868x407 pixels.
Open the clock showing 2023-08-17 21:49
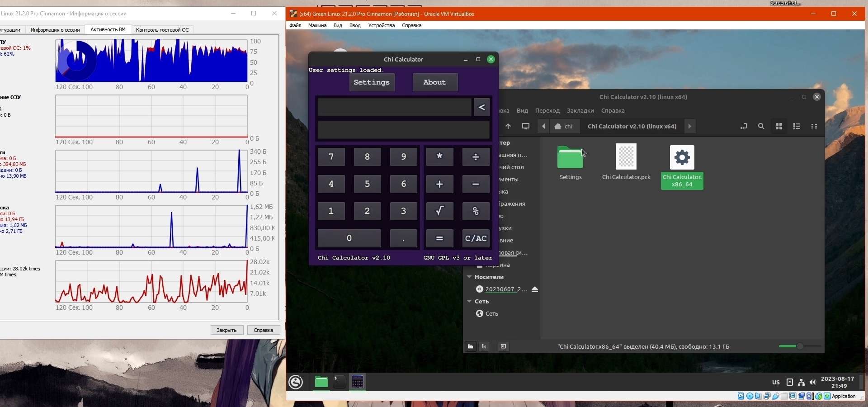click(838, 383)
